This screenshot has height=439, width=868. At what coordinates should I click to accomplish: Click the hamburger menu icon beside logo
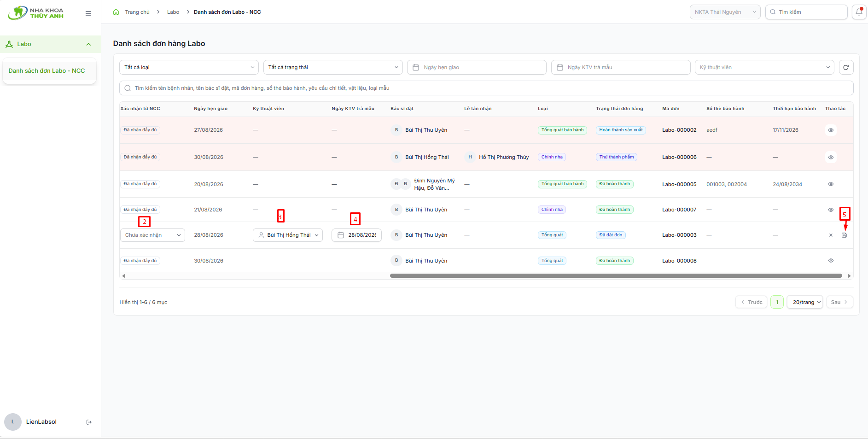point(88,13)
